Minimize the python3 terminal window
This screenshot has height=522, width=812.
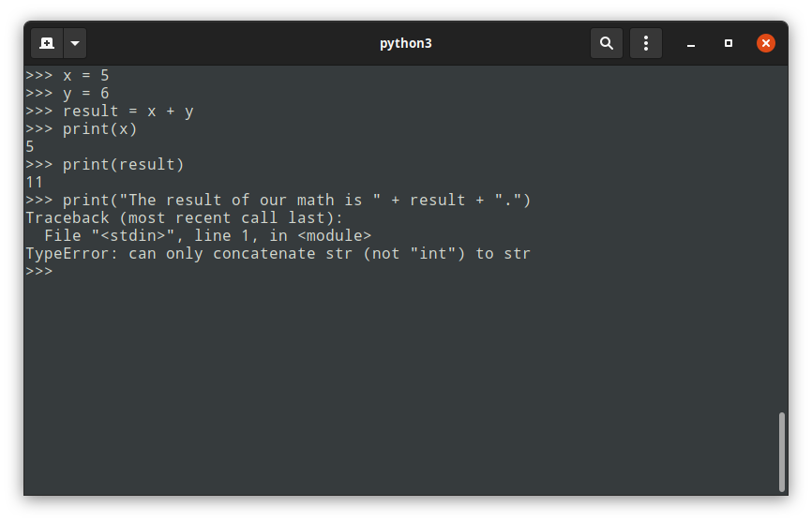pos(691,44)
